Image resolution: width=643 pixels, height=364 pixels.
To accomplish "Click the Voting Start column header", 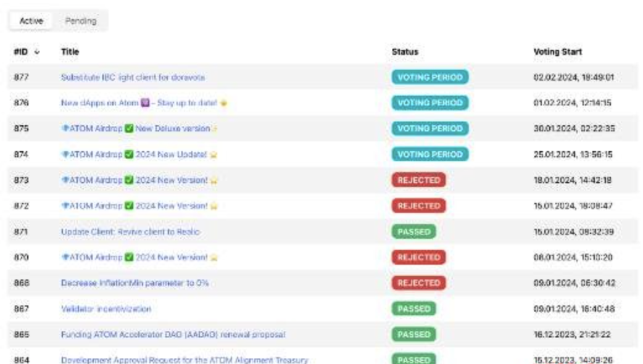I will 557,52.
